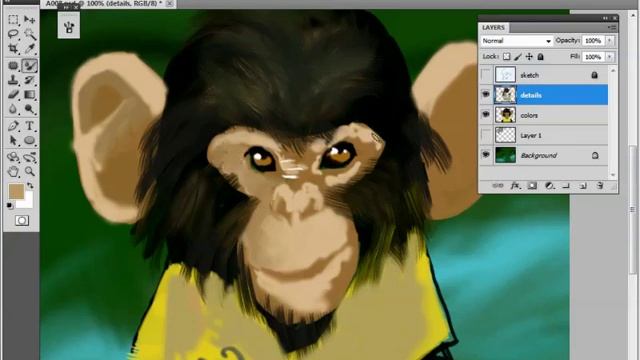Select the Dodge tool
The width and height of the screenshot is (640, 360).
click(29, 109)
